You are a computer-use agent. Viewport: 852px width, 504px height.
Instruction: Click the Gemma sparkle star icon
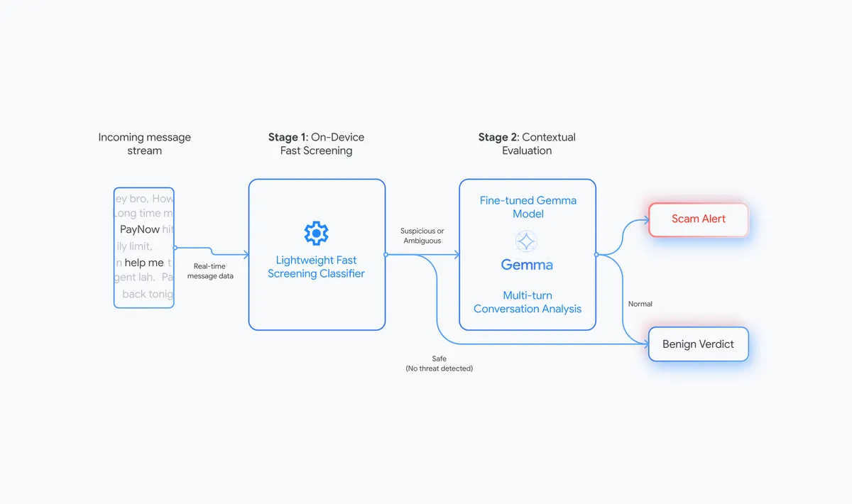[526, 241]
